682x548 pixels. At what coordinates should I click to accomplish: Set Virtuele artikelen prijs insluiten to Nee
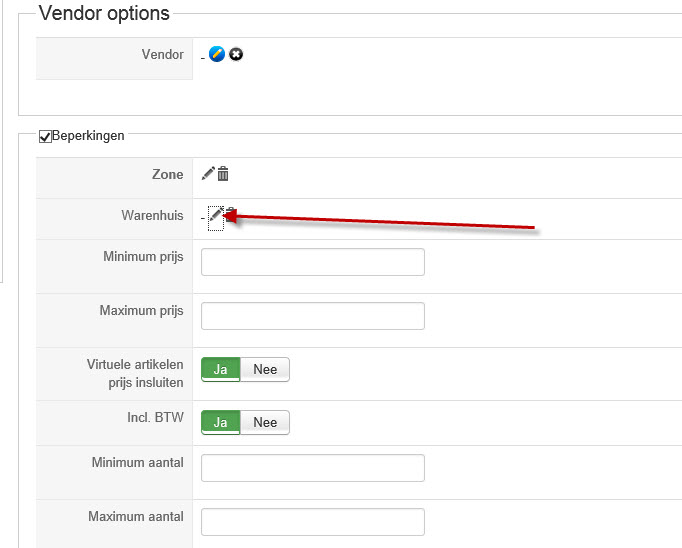pos(265,369)
